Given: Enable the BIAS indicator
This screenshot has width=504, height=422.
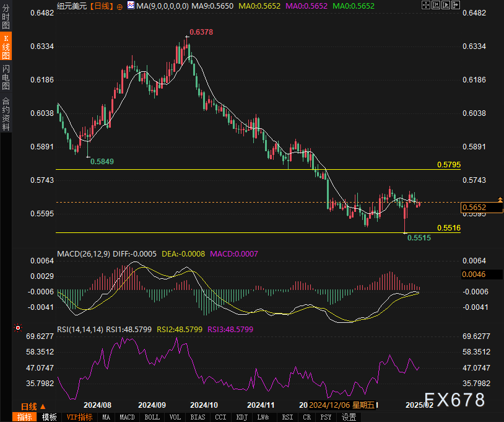Looking at the screenshot, I should pyautogui.click(x=198, y=417).
